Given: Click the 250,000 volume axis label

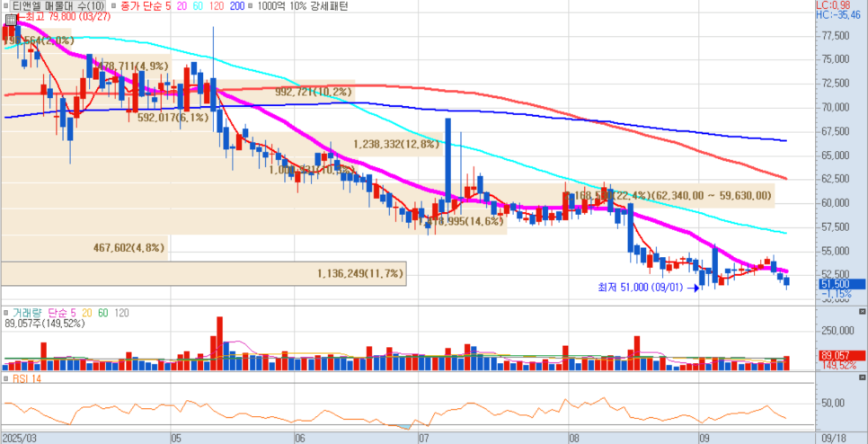Looking at the screenshot, I should (837, 331).
